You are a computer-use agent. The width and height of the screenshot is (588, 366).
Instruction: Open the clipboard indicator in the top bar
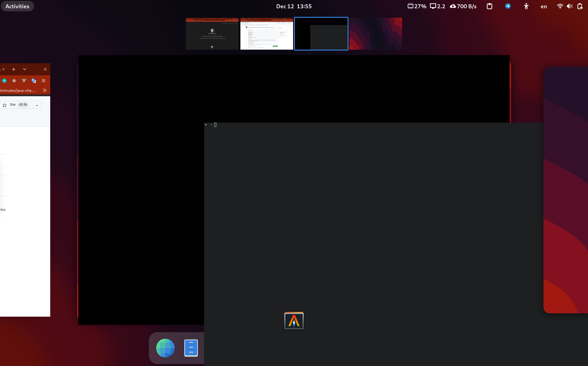pyautogui.click(x=489, y=6)
